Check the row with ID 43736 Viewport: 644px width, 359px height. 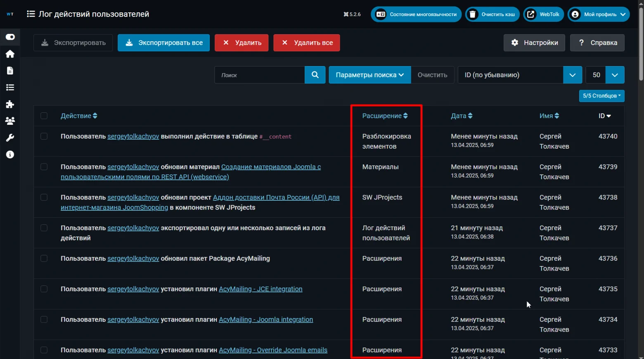pos(44,259)
